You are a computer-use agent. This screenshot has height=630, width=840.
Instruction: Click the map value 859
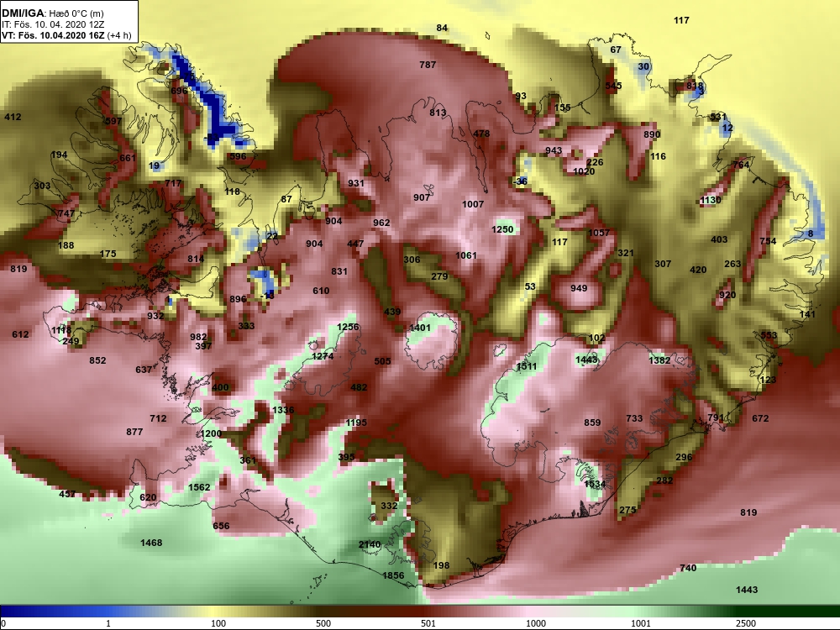pos(592,423)
